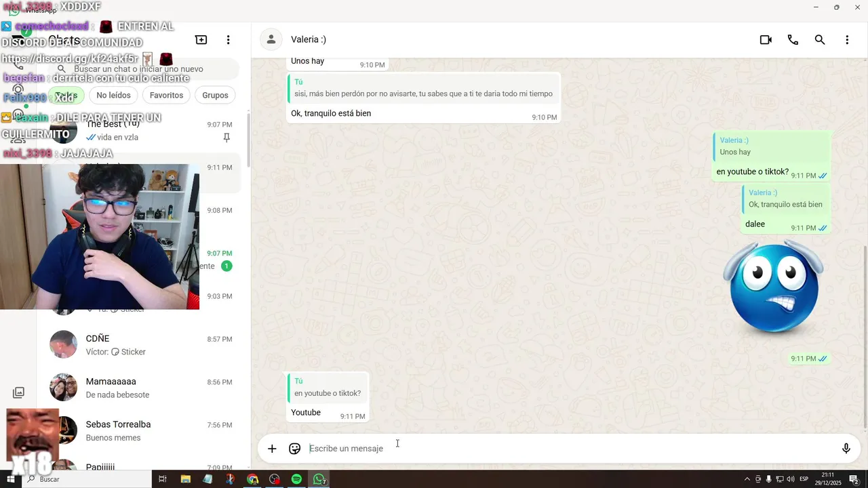Image resolution: width=868 pixels, height=488 pixels.
Task: Click quoted reply 'sisi, más bien perdón'
Action: pyautogui.click(x=422, y=88)
